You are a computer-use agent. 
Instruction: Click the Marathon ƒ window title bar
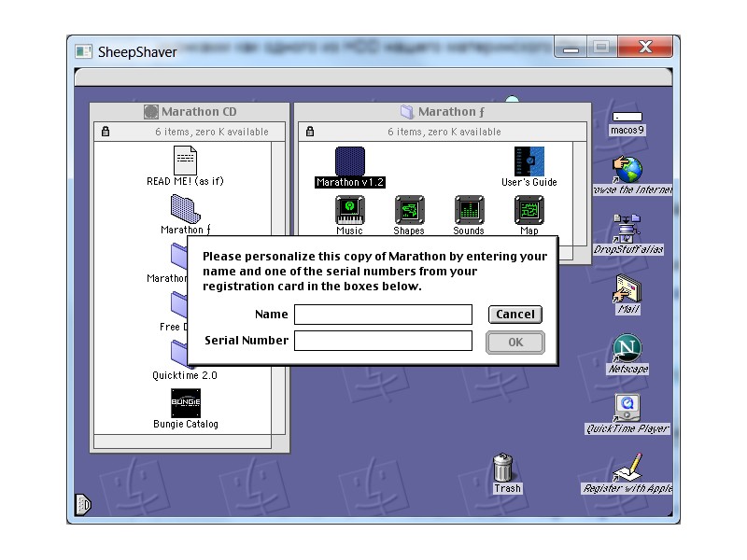point(443,112)
